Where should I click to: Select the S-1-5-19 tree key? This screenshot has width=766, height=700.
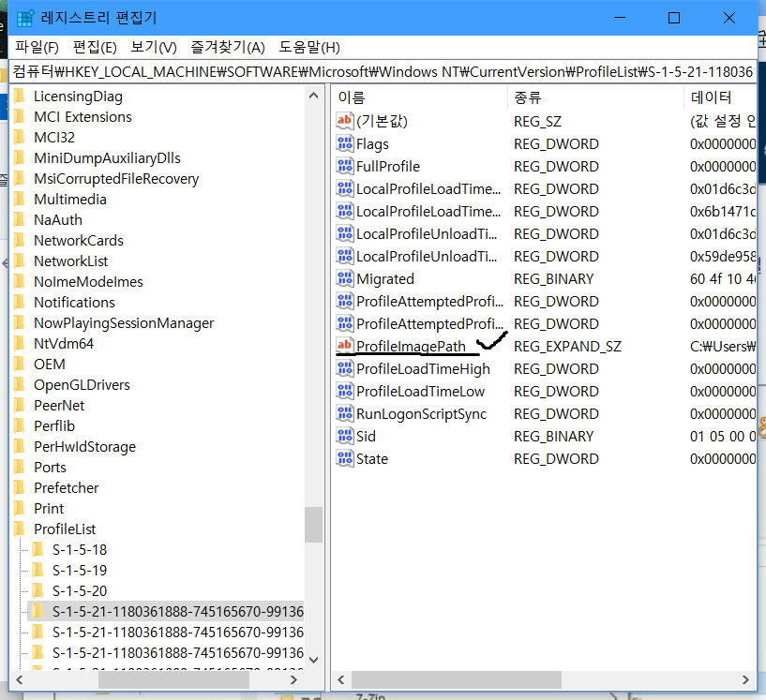coord(80,570)
